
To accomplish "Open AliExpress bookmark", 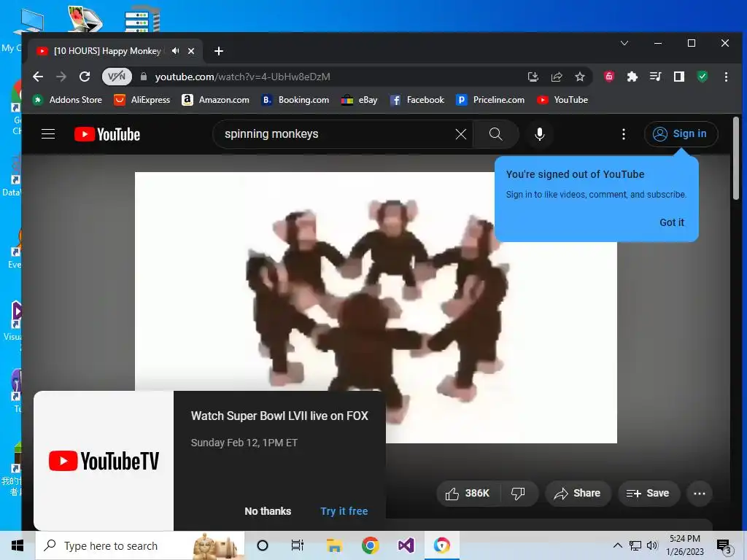I will (x=142, y=100).
